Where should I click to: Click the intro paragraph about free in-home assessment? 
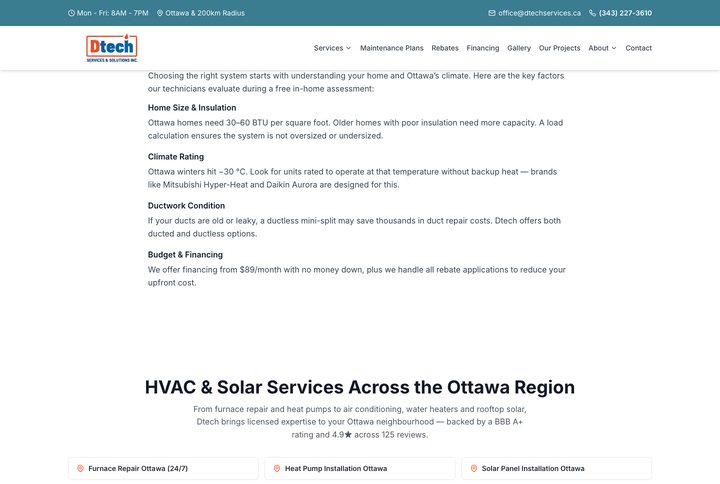click(356, 82)
